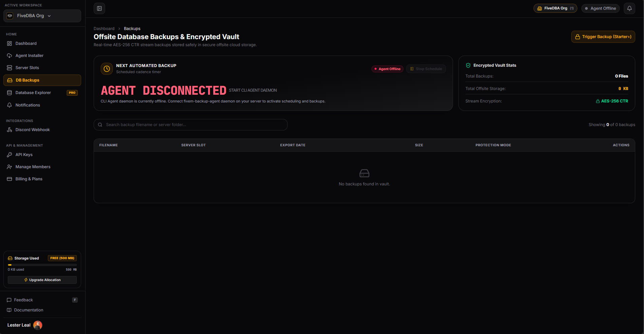Click the Trigger Backup (Starter+) button

(x=603, y=37)
